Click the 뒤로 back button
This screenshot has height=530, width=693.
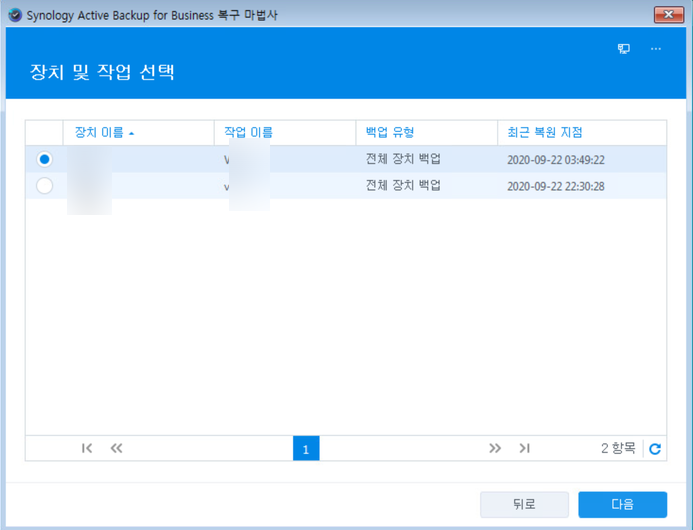[524, 504]
